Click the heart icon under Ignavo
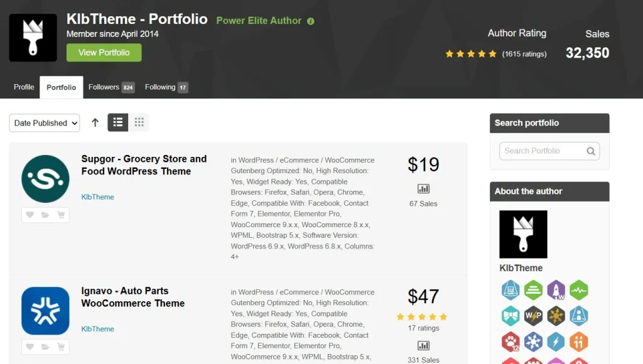This screenshot has height=364, width=643. point(30,347)
